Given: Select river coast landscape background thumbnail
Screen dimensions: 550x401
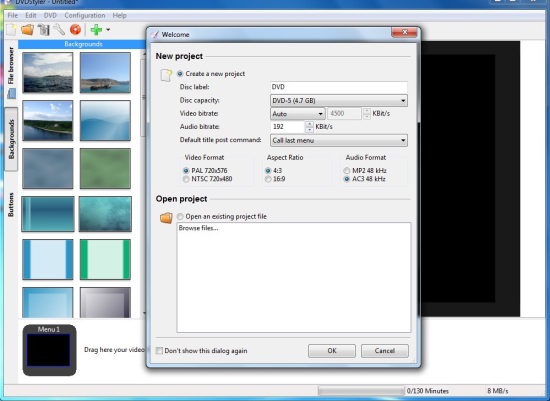Looking at the screenshot, I should [x=48, y=120].
